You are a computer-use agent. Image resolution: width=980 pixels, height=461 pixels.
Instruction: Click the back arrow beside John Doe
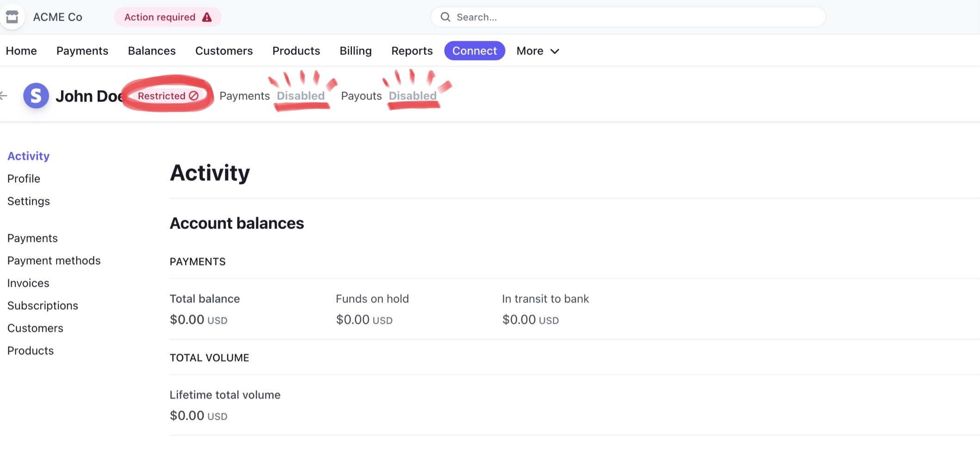click(x=4, y=96)
